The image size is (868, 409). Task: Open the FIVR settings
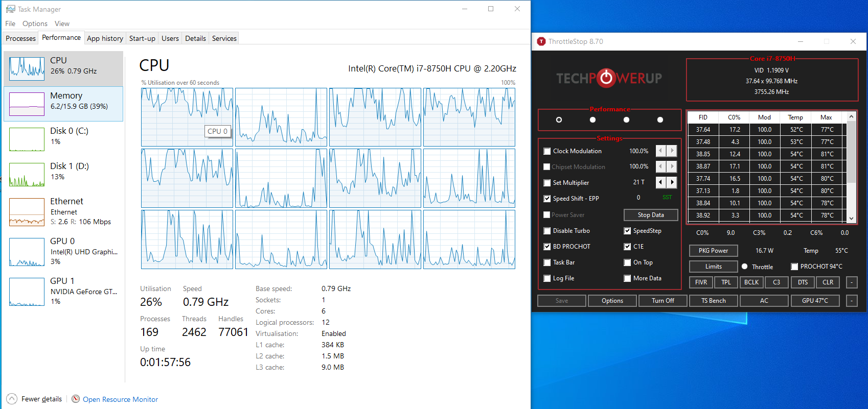[701, 282]
